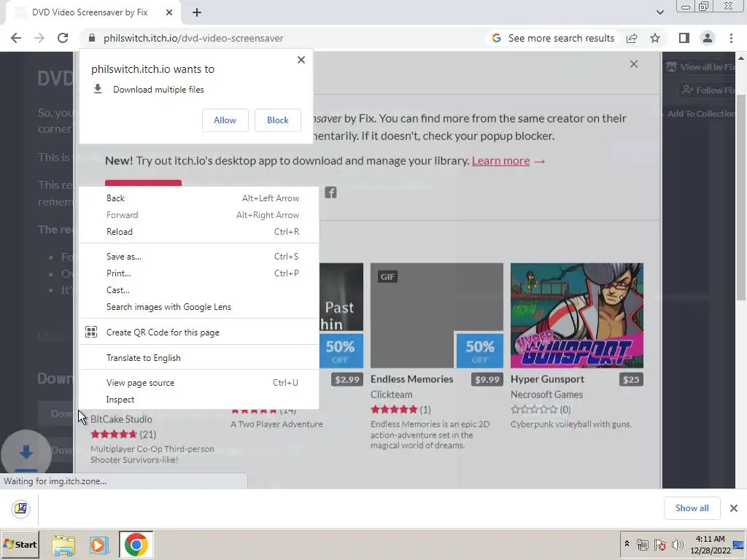Follow the Learn more link
747x560 pixels.
pyautogui.click(x=500, y=161)
